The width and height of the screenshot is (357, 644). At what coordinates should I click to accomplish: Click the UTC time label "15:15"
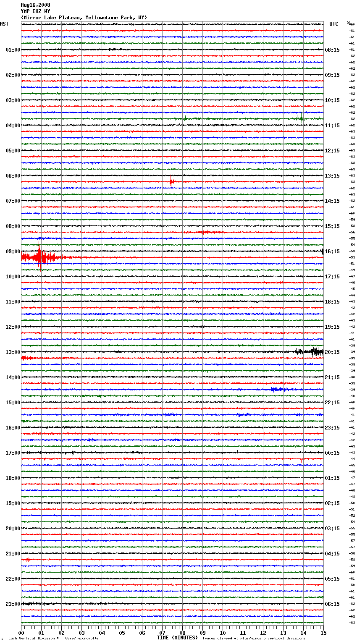332,226
